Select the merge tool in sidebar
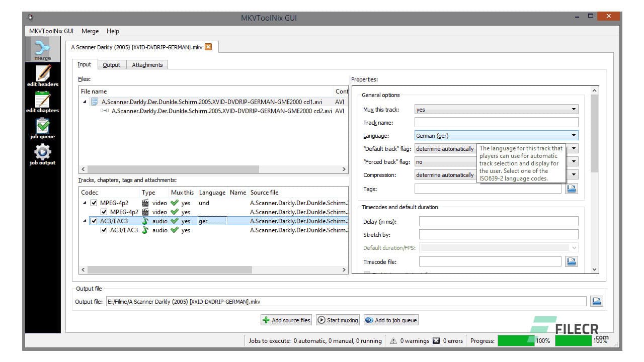Screen dimensions: 644x362 point(43,50)
